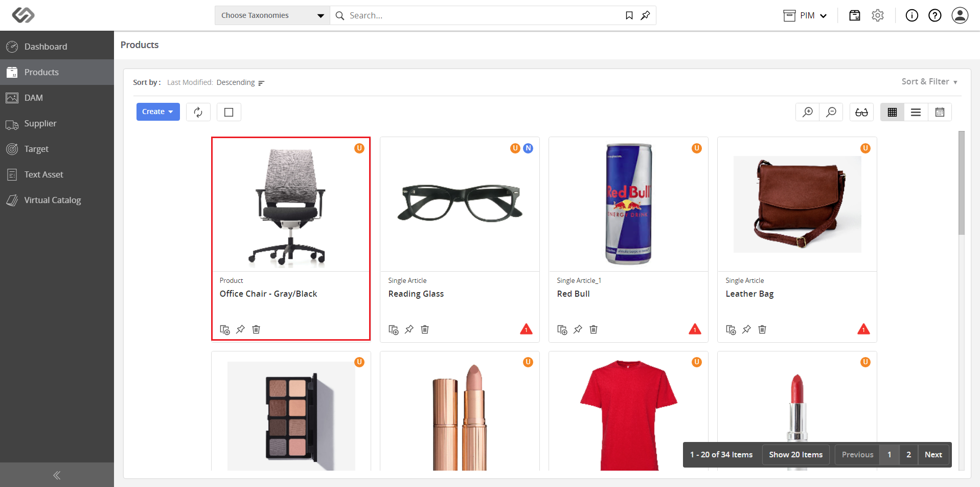Image resolution: width=980 pixels, height=487 pixels.
Task: Pin the Red Bull article
Action: click(578, 329)
